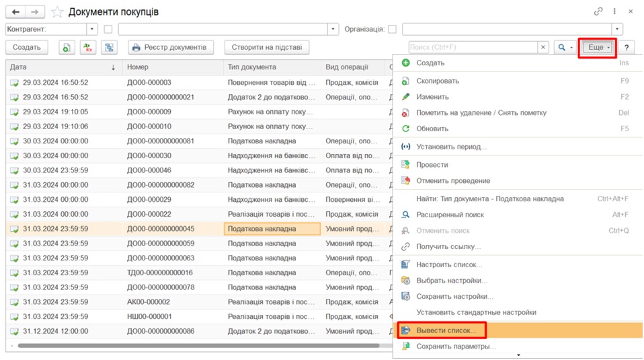
Task: Add the list to favorites with the star
Action: click(x=57, y=12)
